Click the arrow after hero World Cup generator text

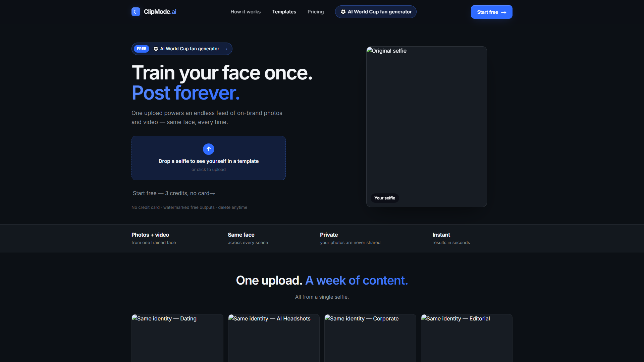tap(225, 49)
